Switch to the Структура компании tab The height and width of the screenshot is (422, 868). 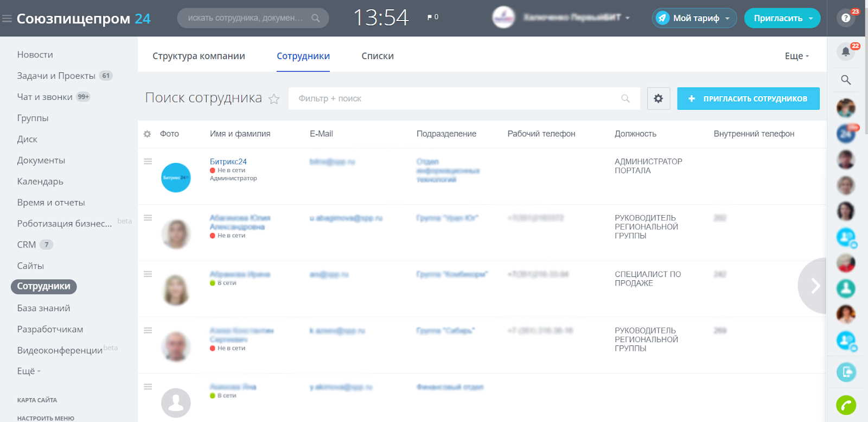point(199,56)
